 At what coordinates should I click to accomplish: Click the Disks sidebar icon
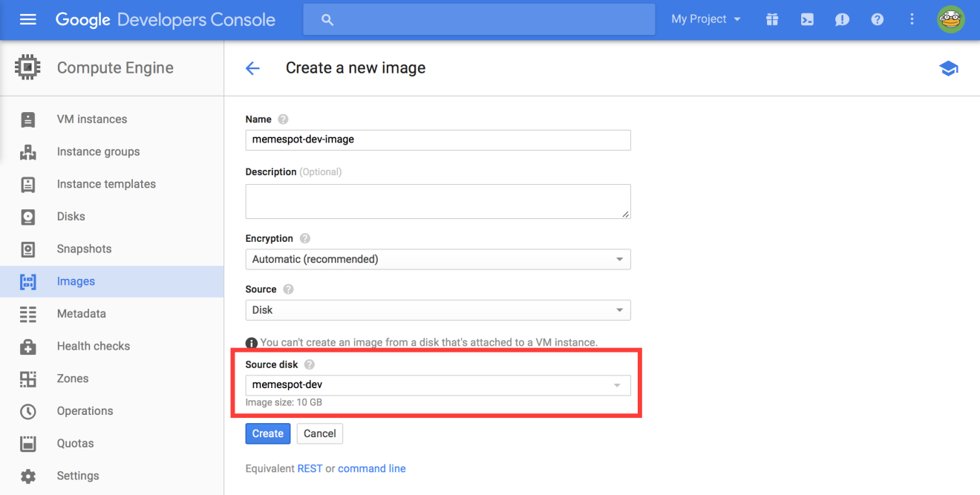point(28,217)
